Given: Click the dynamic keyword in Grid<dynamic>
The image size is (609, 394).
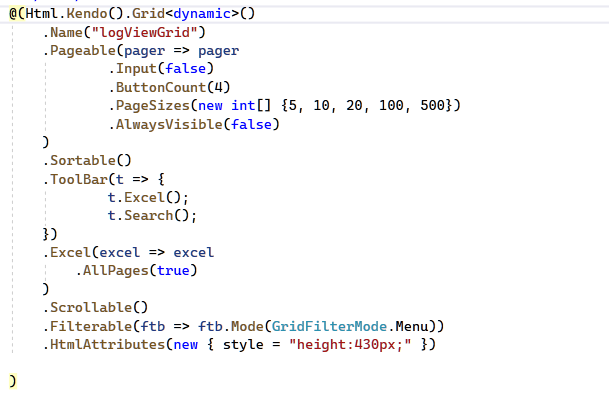Looking at the screenshot, I should [202, 14].
